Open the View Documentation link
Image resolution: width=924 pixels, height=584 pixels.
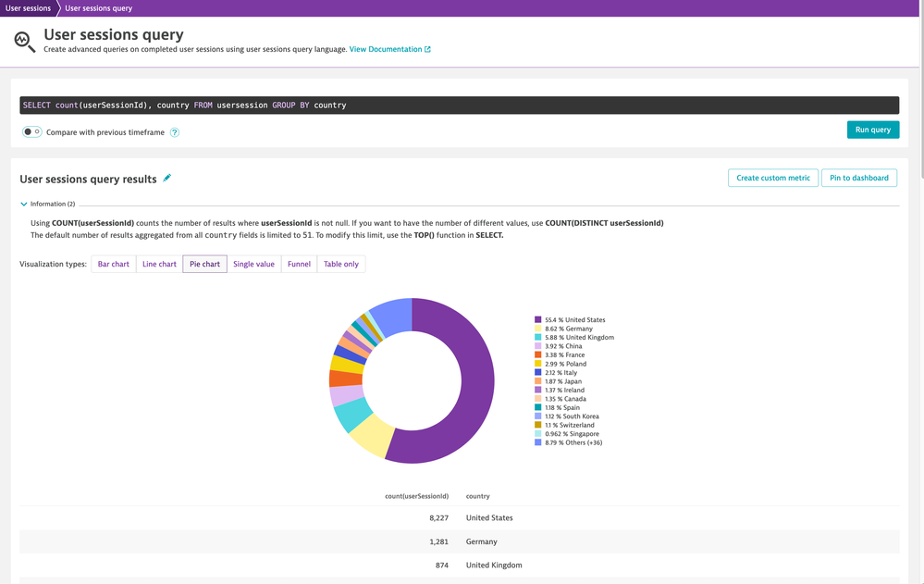(385, 50)
